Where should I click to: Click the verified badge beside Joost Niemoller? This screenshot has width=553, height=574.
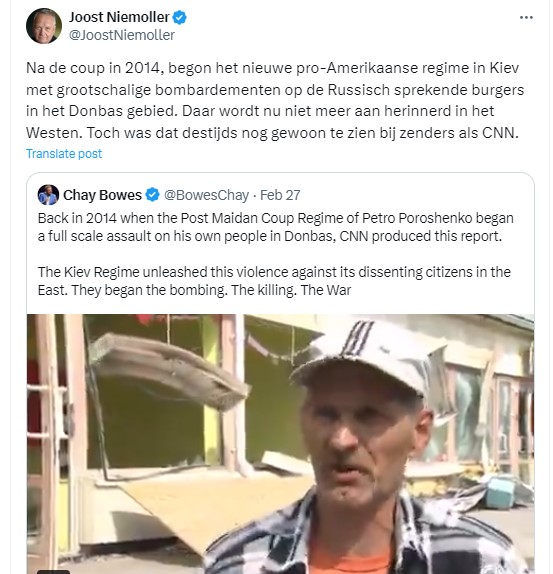coord(179,17)
